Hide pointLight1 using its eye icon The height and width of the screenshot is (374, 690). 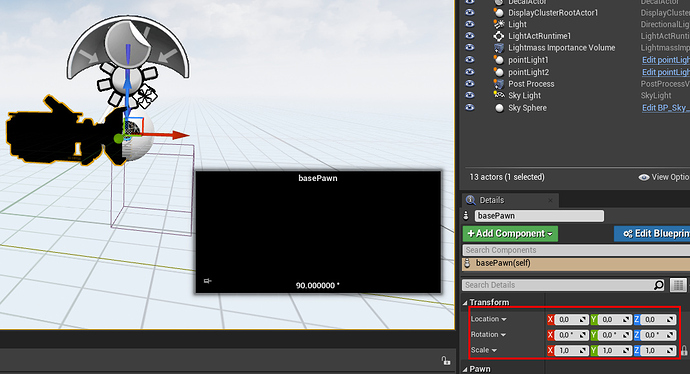point(470,59)
